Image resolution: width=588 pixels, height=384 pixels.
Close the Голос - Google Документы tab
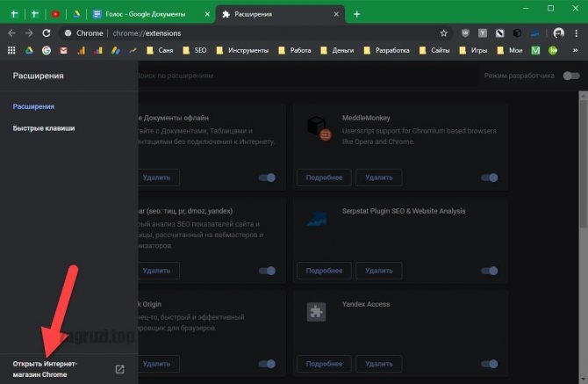click(207, 14)
